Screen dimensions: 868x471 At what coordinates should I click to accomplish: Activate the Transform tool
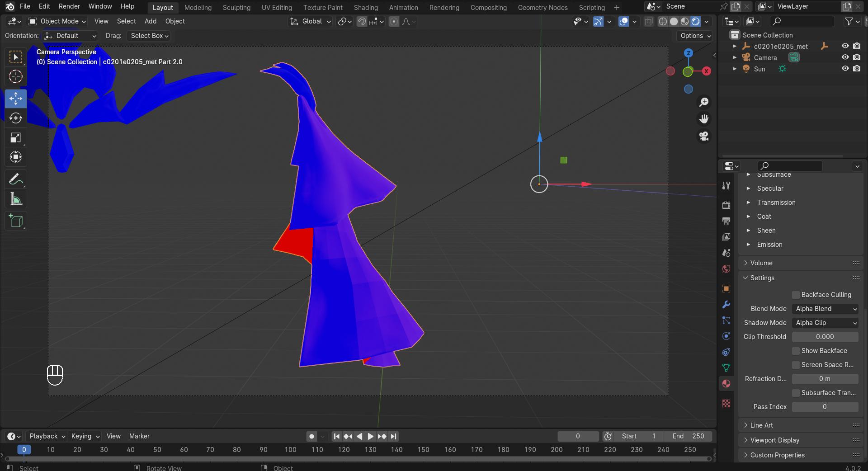click(16, 157)
